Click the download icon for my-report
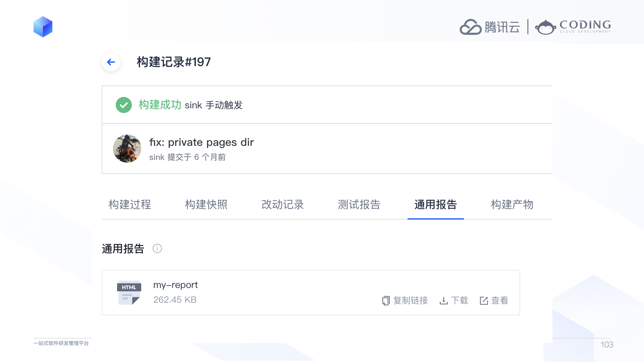 [443, 301]
